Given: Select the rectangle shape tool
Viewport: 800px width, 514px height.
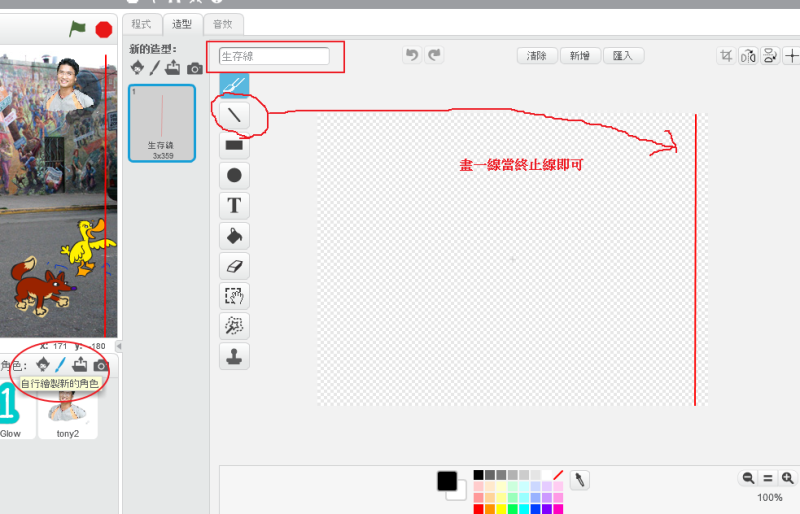Looking at the screenshot, I should click(x=234, y=145).
